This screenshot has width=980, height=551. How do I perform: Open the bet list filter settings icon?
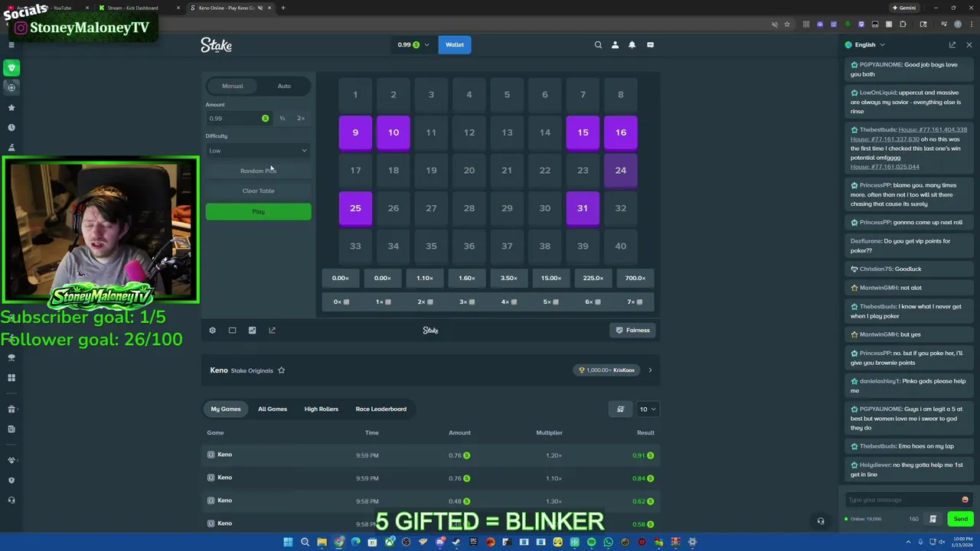620,409
